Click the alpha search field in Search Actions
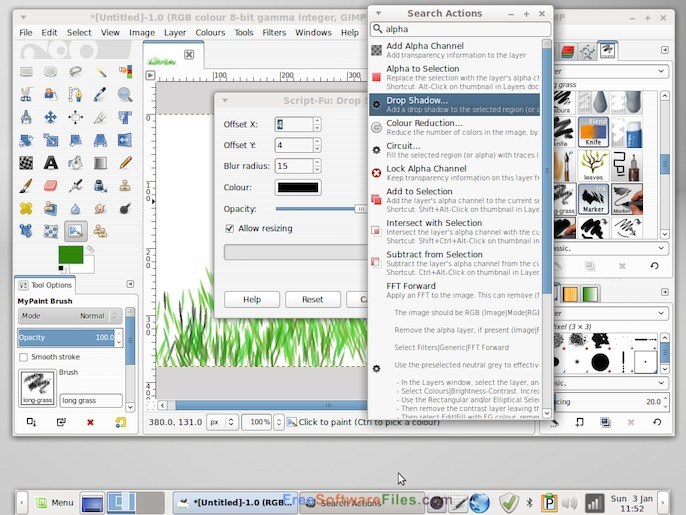This screenshot has width=686, height=515. point(460,29)
